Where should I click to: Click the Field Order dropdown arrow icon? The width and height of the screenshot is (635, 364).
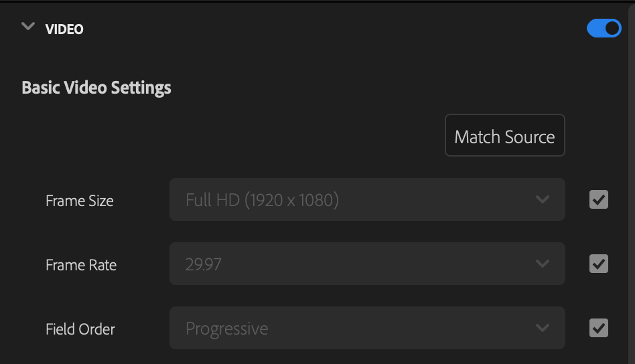coord(543,328)
